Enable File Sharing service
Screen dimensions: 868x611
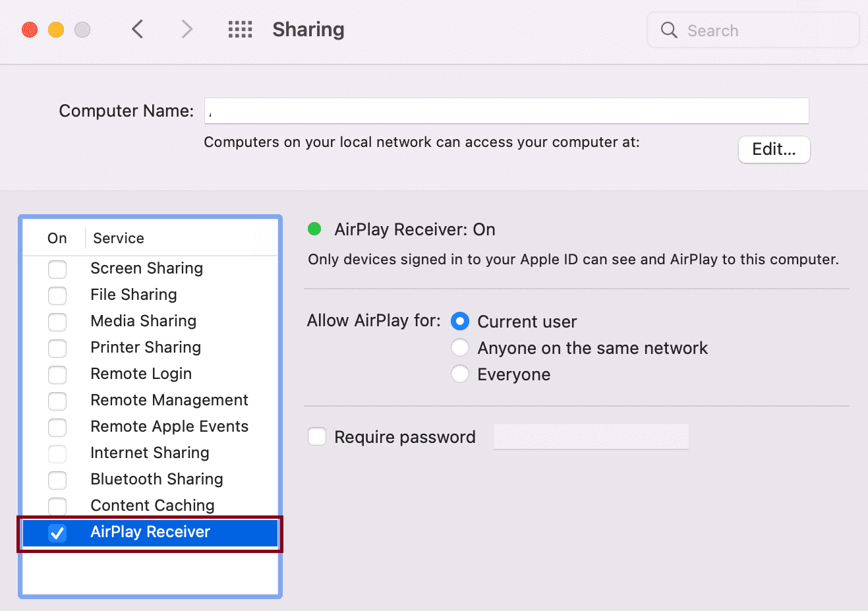pos(57,296)
